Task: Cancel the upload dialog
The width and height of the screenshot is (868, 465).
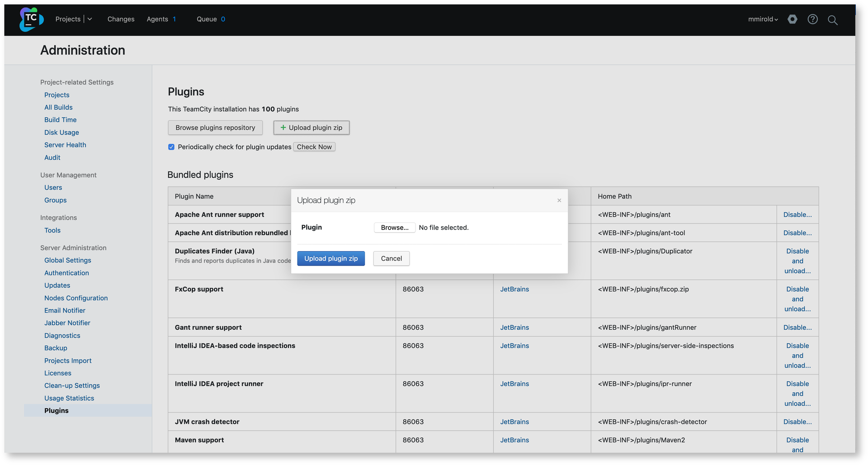Action: 392,259
